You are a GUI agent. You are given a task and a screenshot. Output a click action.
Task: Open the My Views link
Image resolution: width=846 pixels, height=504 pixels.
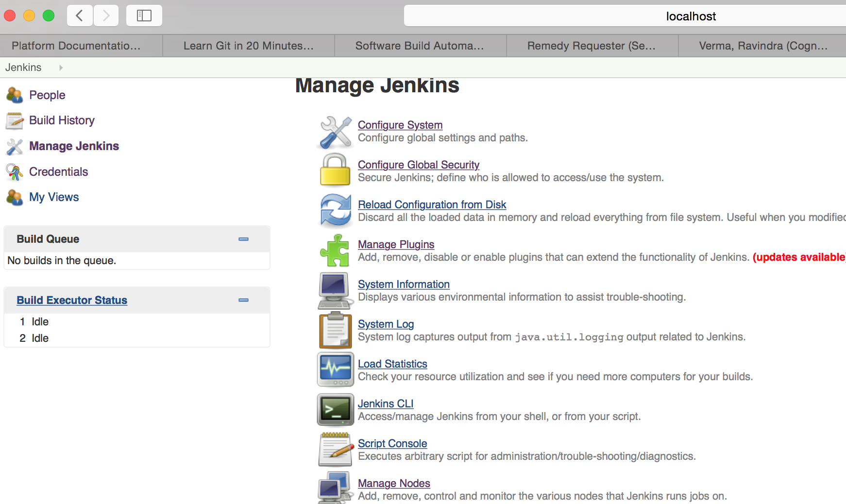(54, 197)
